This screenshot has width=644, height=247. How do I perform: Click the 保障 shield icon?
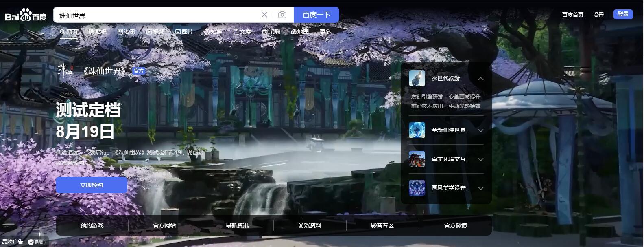click(x=31, y=242)
